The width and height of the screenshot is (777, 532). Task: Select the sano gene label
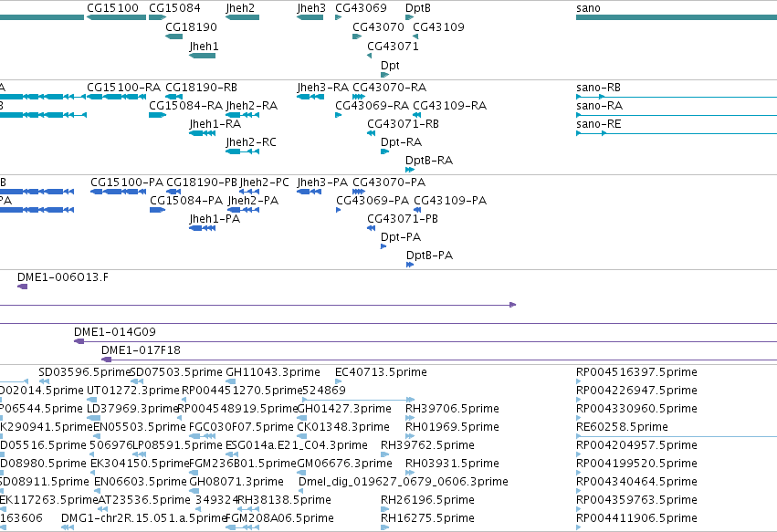click(x=588, y=8)
